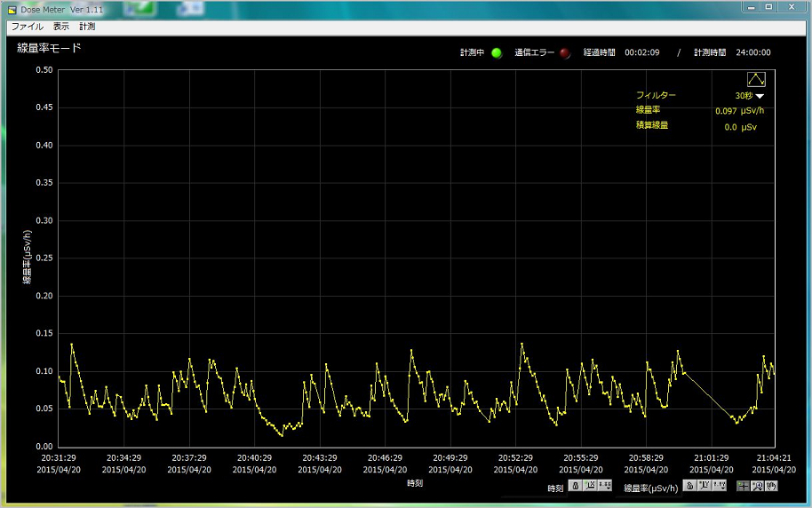Click the green 計測中 indicator light
The image size is (812, 508).
pos(497,52)
